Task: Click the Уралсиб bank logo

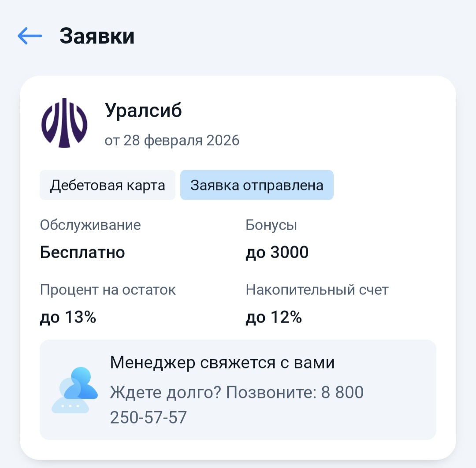Action: point(64,123)
